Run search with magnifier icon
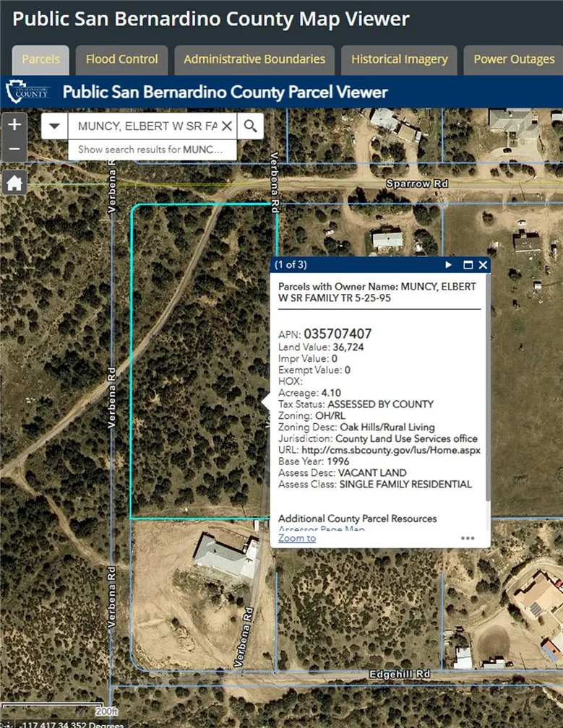563x728 pixels. click(x=250, y=126)
